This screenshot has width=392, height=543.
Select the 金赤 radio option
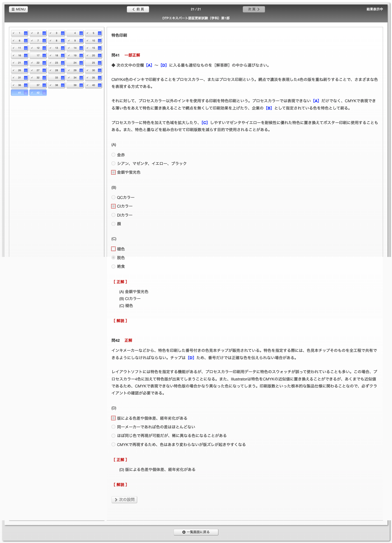click(113, 155)
